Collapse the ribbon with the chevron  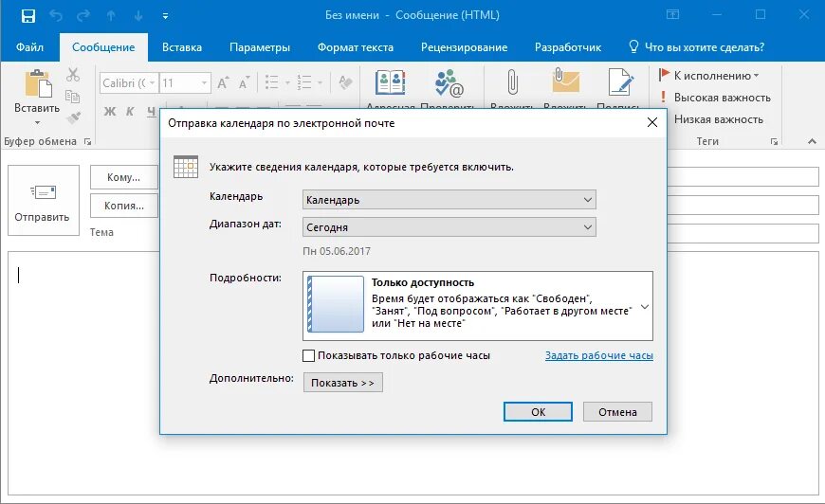click(812, 141)
